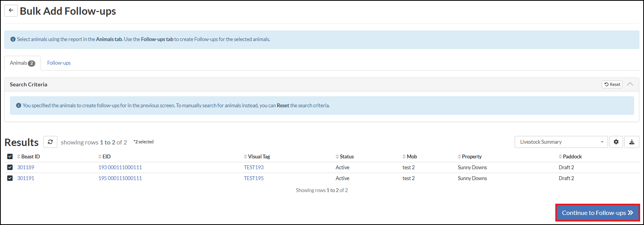Click Sunny Downs in row 301191
Viewport: 644px width, 225px height.
tap(472, 178)
